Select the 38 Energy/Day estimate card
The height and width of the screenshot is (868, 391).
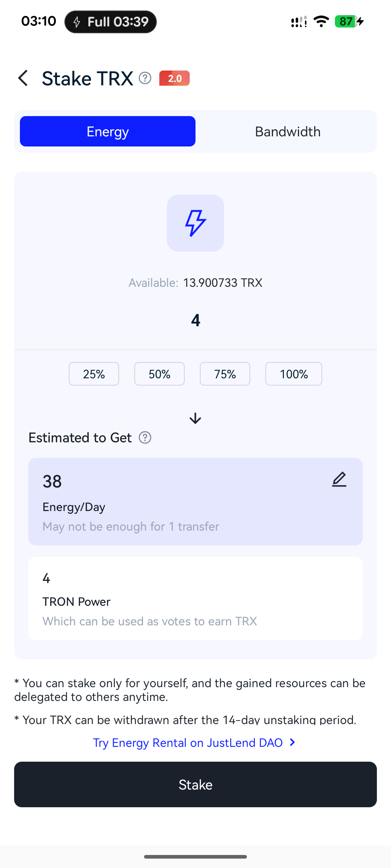195,502
